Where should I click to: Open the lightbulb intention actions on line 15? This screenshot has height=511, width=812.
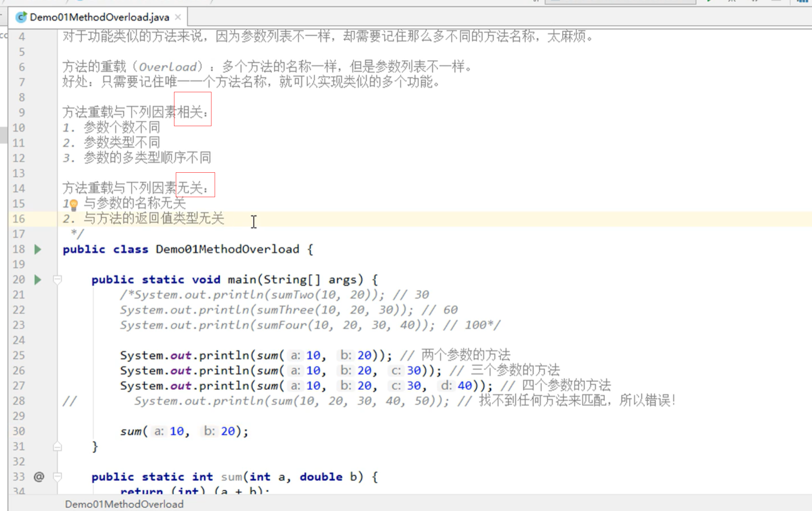(x=74, y=205)
